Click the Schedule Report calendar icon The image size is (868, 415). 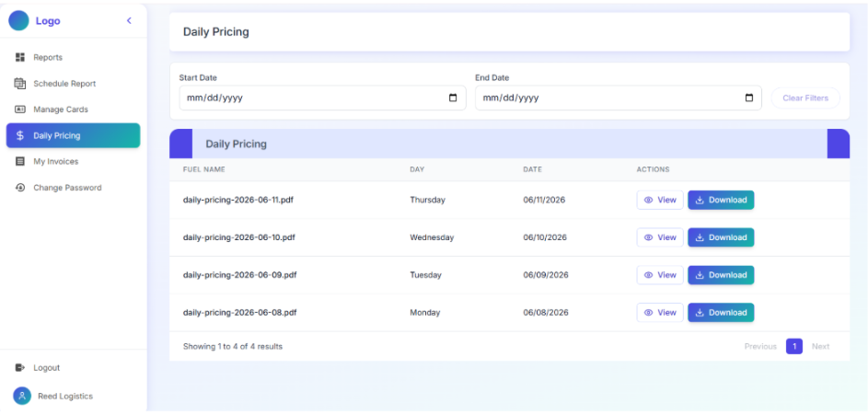point(20,84)
